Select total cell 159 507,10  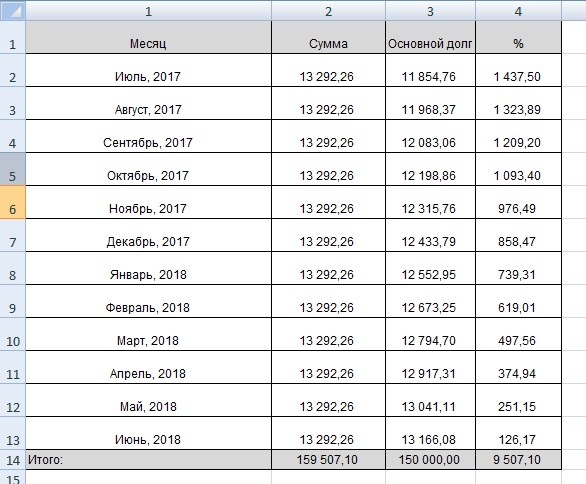pos(329,460)
